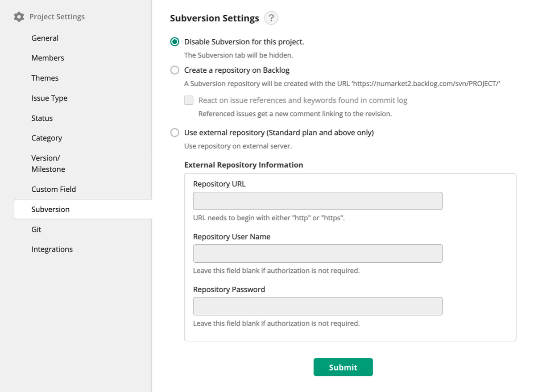Click the backlog.com/svn/PROJECT URL description text
Screen dimensions: 534x392
342,84
